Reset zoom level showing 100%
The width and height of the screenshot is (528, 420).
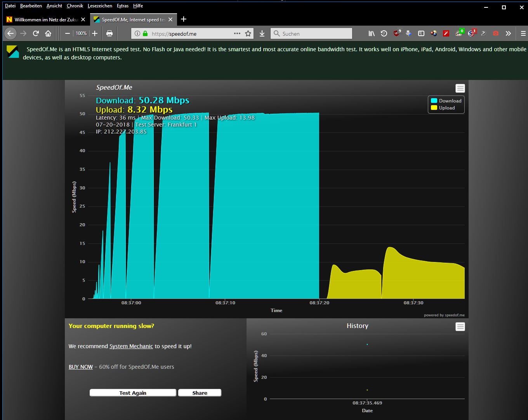(81, 33)
